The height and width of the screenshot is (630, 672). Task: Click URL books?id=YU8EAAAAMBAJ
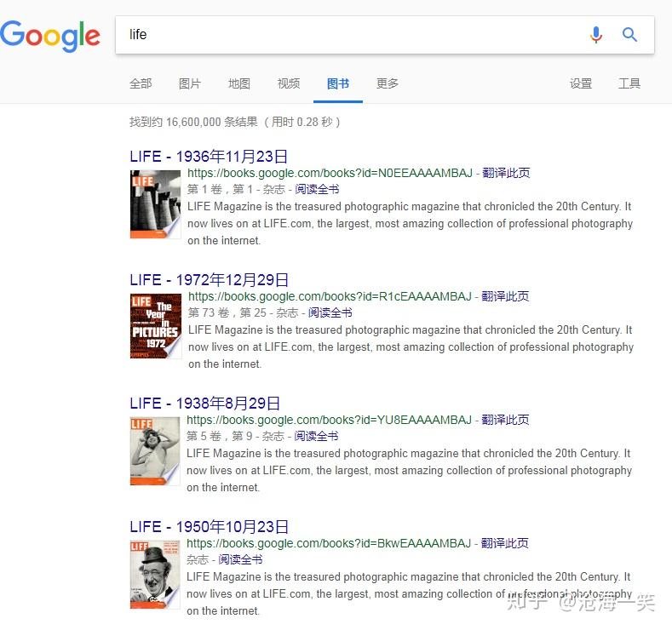click(x=329, y=420)
